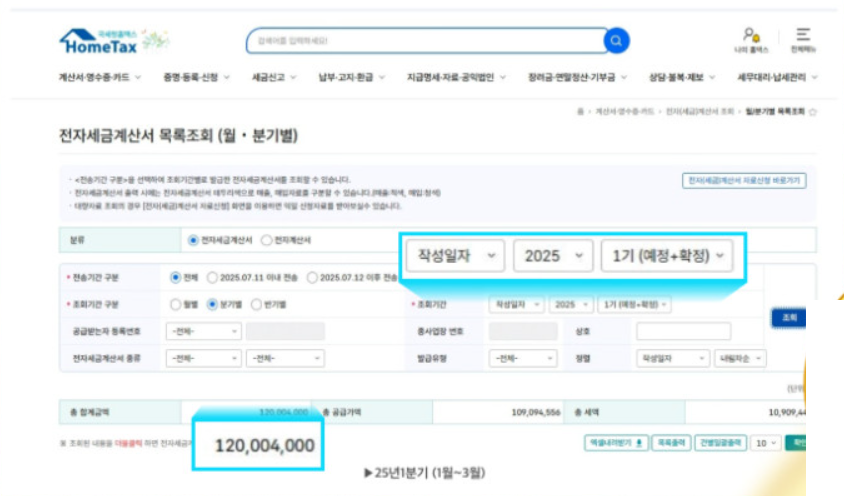Viewport: 844px width, 496px height.
Task: Select 2025.07.12 이후 전송 radio
Action: tap(312, 278)
